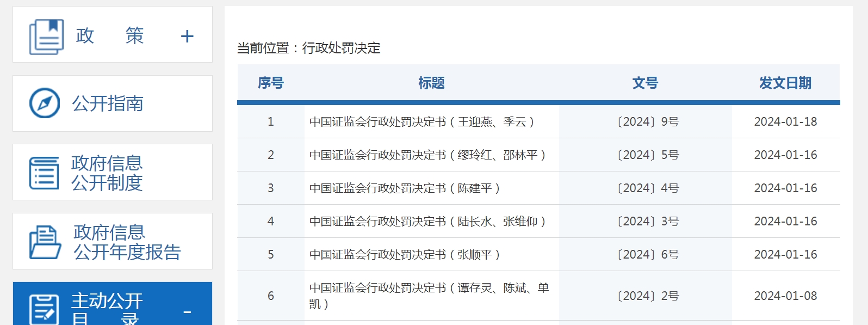868x325 pixels.
Task: Click the folder icon for 政府信息公开年度报告
Action: (x=45, y=242)
